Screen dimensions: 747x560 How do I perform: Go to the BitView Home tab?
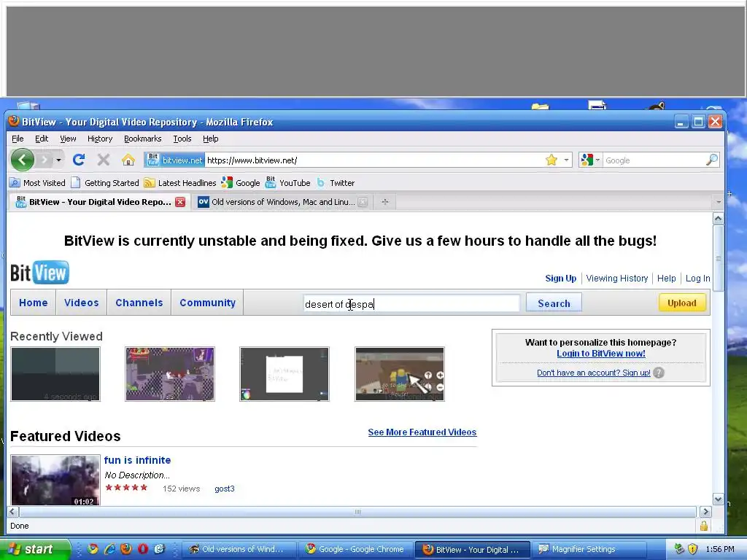[34, 303]
